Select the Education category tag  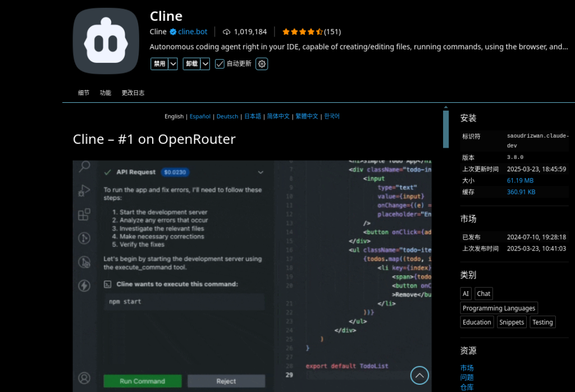tap(477, 322)
